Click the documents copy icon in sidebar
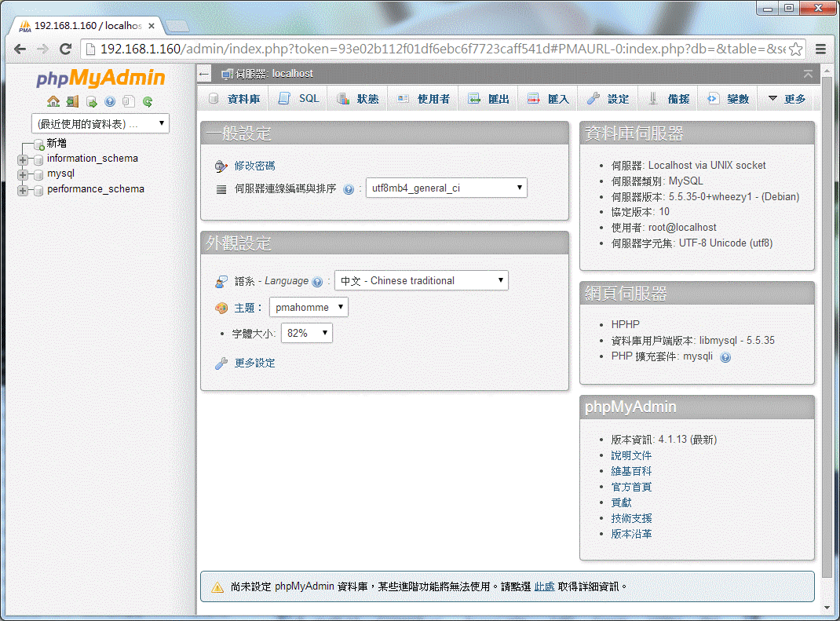Screen dimensions: 840x621 pos(129,101)
